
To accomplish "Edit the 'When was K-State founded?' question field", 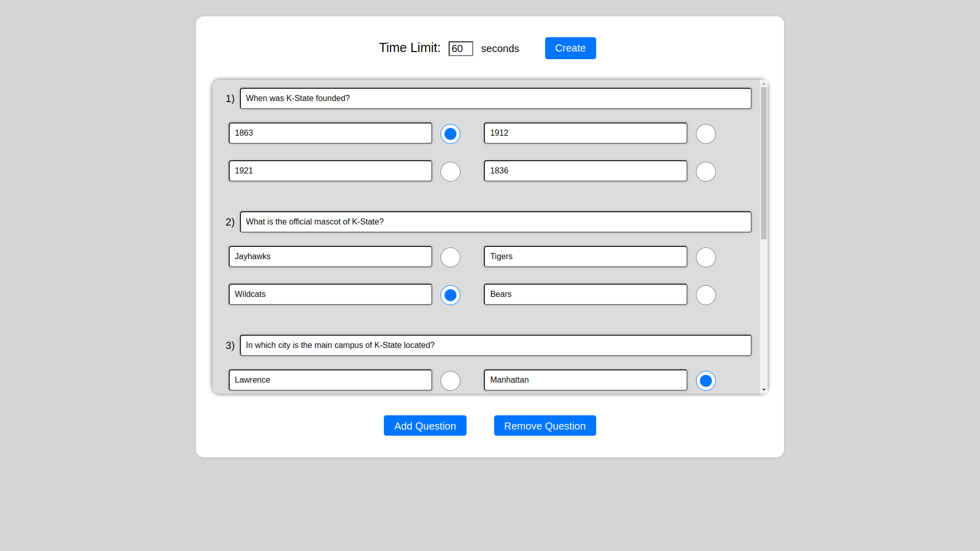I will [x=495, y=98].
